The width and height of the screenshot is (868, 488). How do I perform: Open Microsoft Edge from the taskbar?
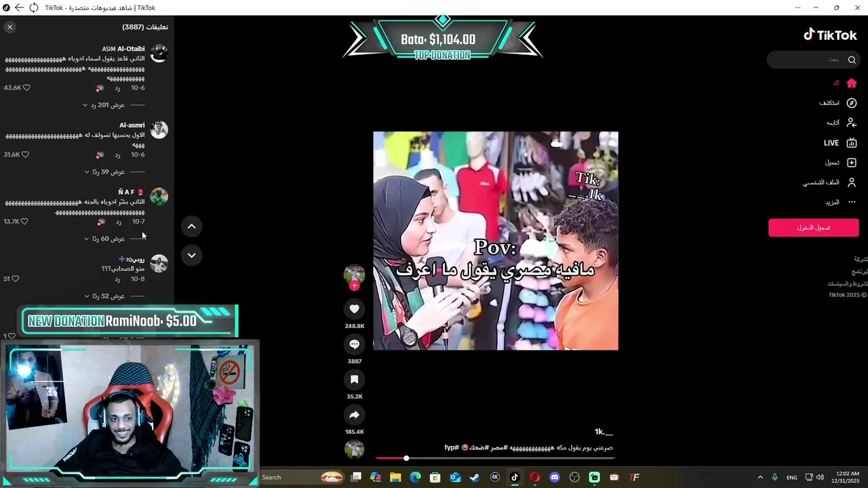coord(415,477)
